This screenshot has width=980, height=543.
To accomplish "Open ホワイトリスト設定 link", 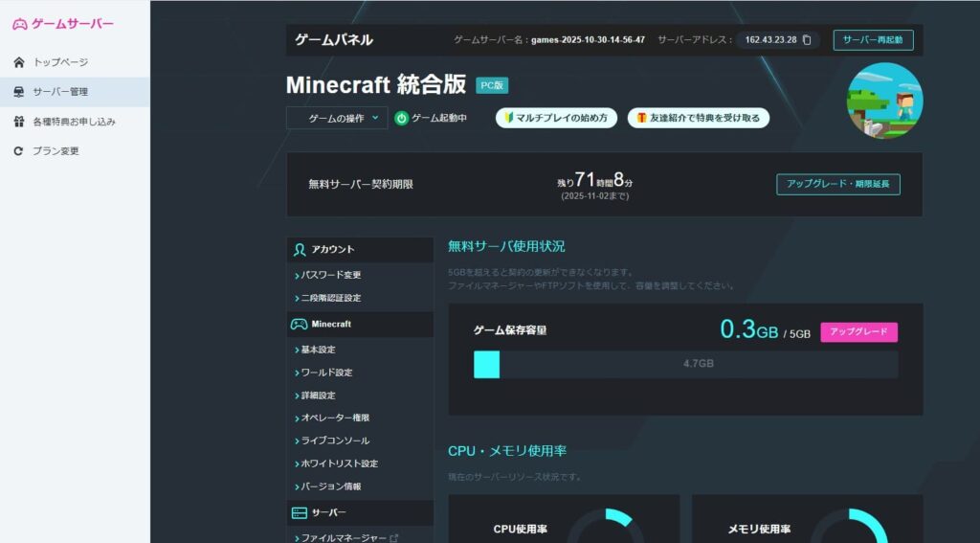I will 340,464.
